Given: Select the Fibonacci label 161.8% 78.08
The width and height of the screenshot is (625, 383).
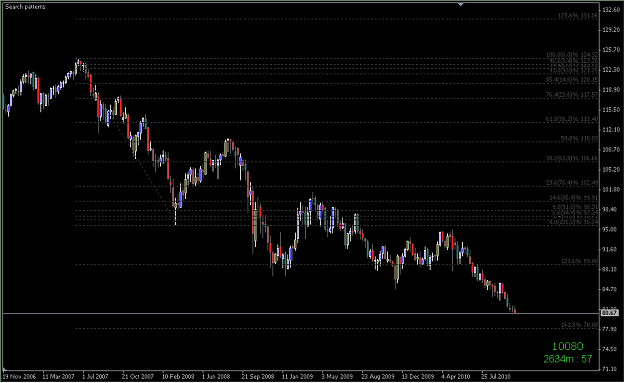Looking at the screenshot, I should (x=580, y=325).
